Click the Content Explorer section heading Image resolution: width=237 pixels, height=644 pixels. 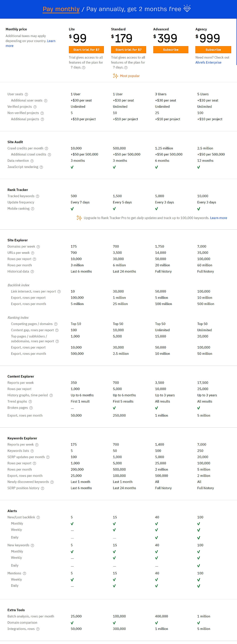[21, 376]
